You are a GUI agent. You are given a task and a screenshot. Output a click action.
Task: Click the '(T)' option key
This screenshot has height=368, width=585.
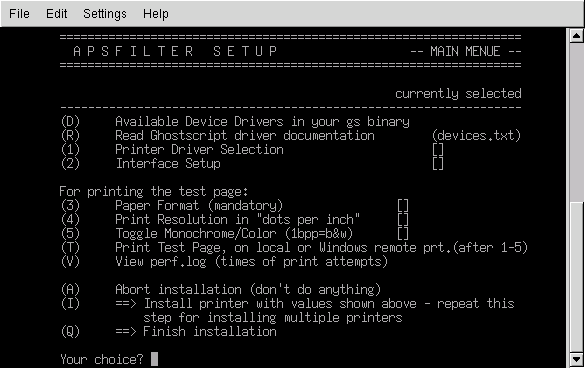(x=70, y=247)
